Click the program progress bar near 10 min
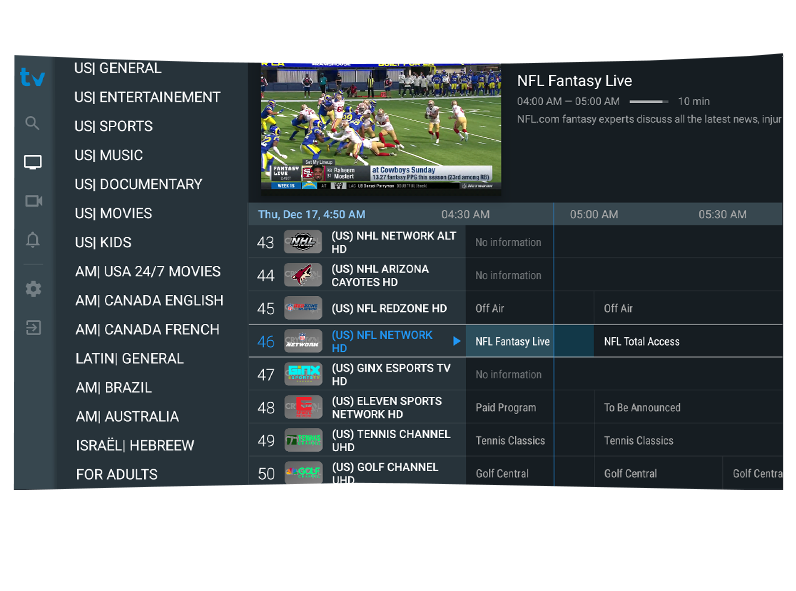This screenshot has height=591, width=796. 649,102
